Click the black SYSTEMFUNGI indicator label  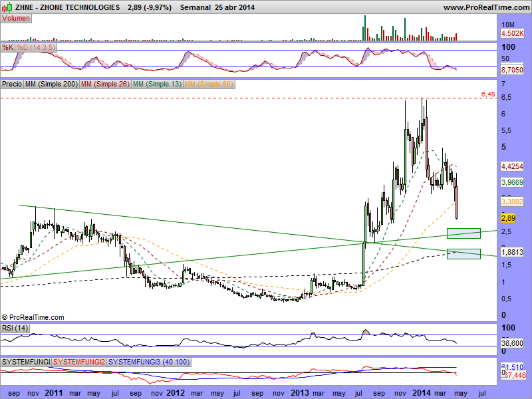tap(26, 362)
